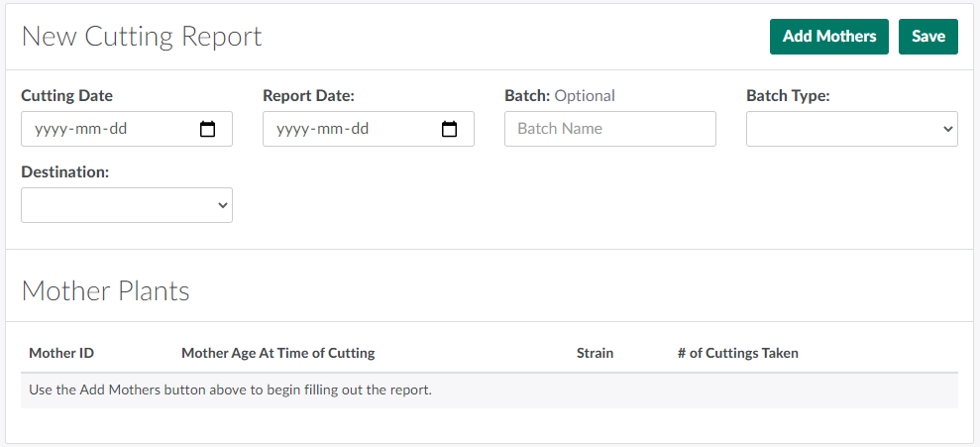980x447 pixels.
Task: Click the New Cutting Report heading
Action: pos(142,37)
